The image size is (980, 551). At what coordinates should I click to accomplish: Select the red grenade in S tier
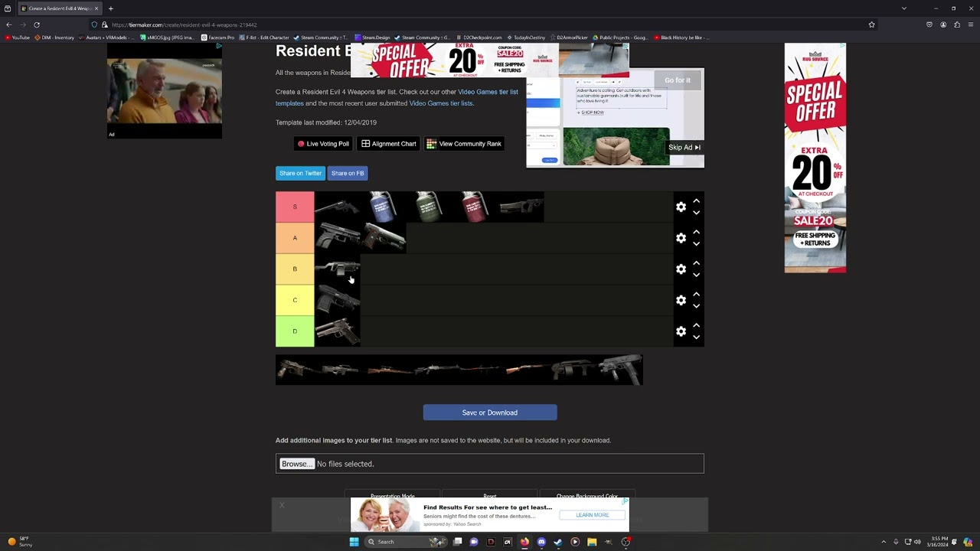click(475, 207)
